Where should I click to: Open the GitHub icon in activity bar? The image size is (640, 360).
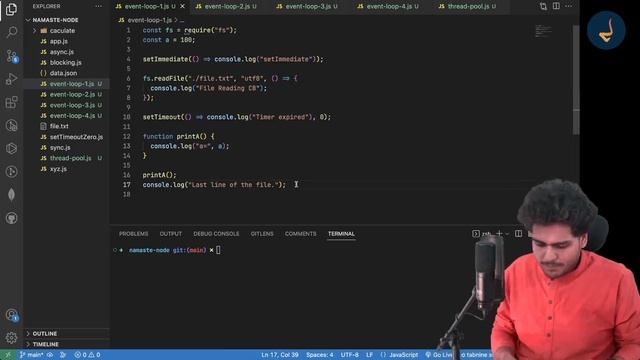point(11,218)
